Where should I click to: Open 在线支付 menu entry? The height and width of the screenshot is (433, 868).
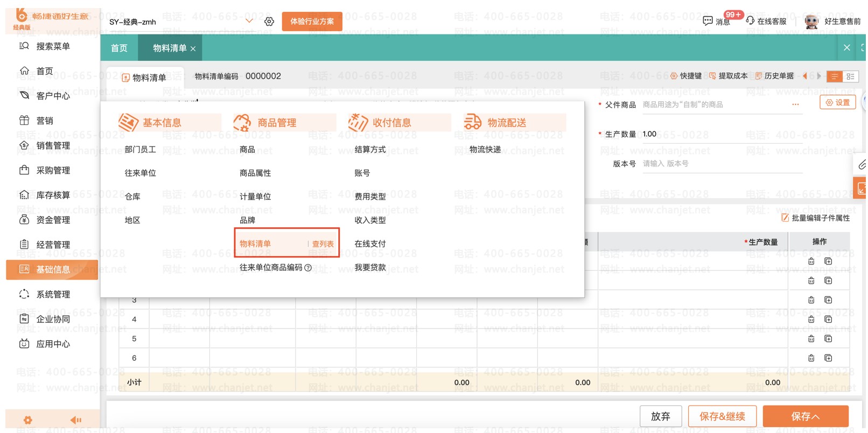pyautogui.click(x=370, y=244)
